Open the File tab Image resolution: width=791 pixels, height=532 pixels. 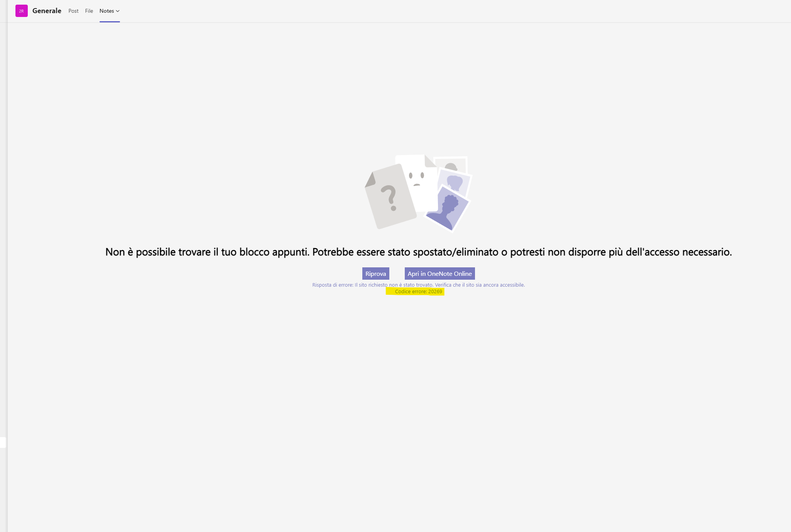89,11
